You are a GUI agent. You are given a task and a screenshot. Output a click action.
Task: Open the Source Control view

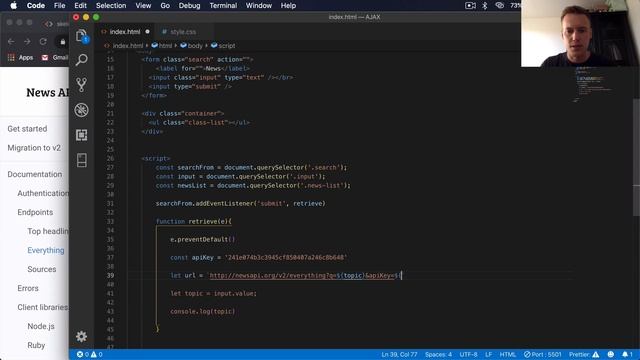tap(82, 85)
